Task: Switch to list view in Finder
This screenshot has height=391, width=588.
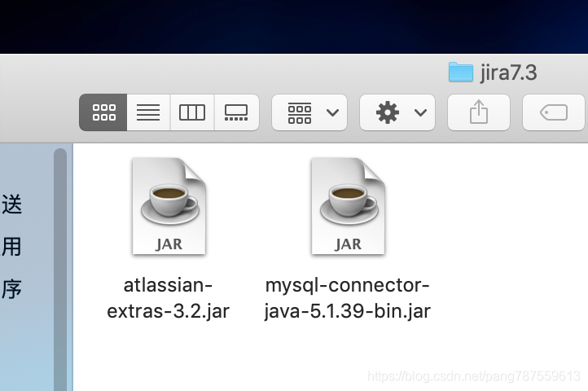Action: click(148, 112)
